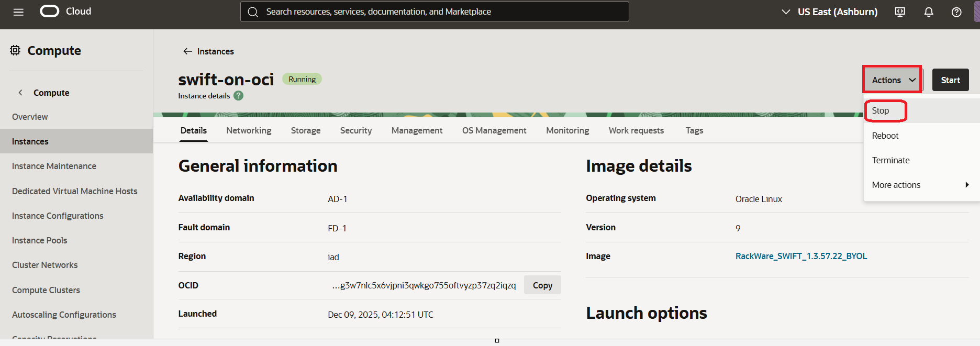Click the iad region value
The height and width of the screenshot is (346, 980).
pyautogui.click(x=333, y=257)
